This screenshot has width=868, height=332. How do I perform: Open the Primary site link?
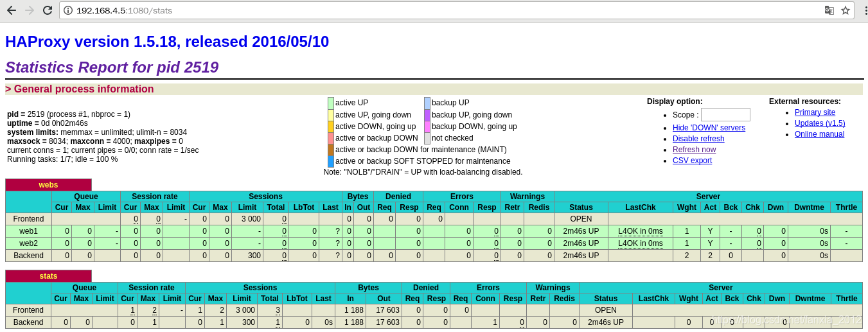pyautogui.click(x=815, y=112)
